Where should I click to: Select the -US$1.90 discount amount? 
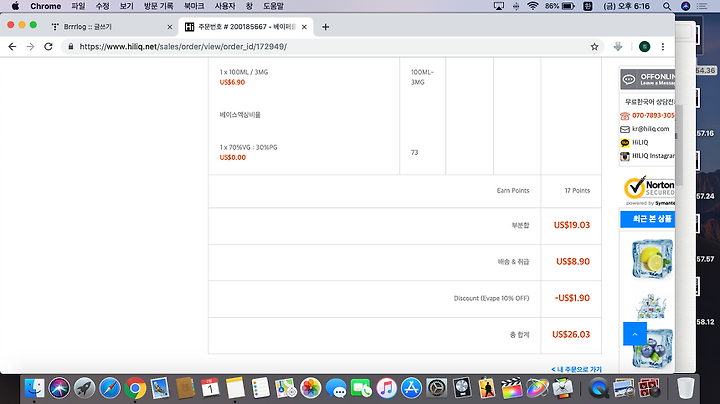[x=572, y=298]
